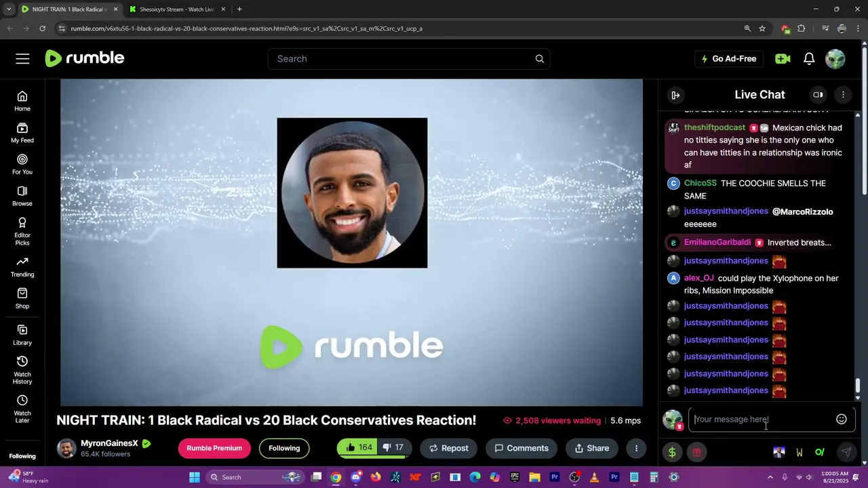Open browser extensions puzzle icon
The height and width of the screenshot is (488, 868).
pyautogui.click(x=802, y=28)
